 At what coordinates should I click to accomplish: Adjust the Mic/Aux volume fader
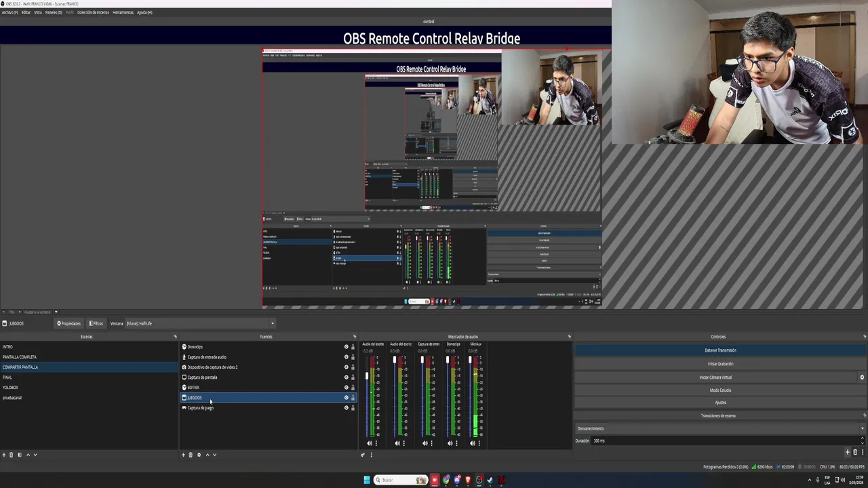(x=470, y=359)
